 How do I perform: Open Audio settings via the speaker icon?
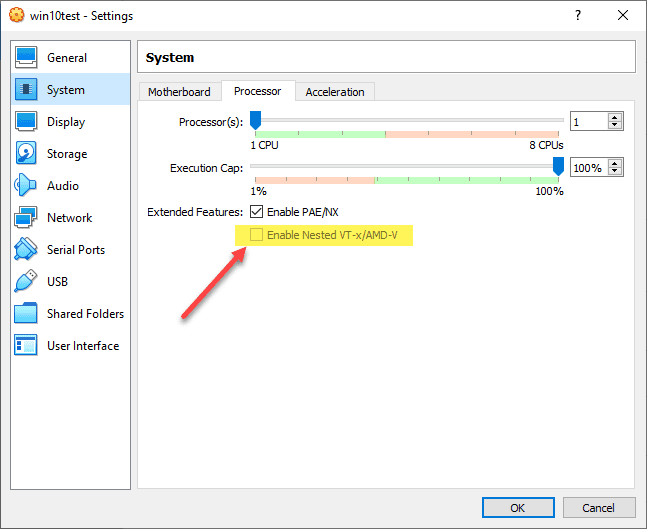26,185
